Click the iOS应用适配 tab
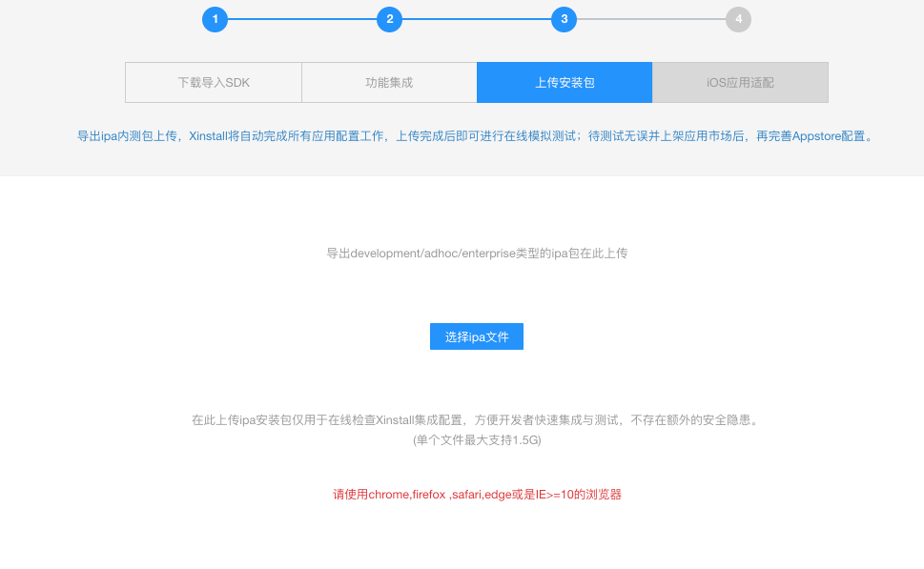The height and width of the screenshot is (569, 924). point(740,82)
